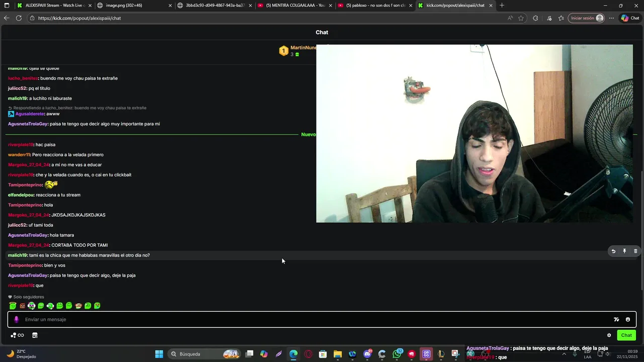Click the stream video thumbnail
Viewport: 644px width, 362px height.
[474, 133]
